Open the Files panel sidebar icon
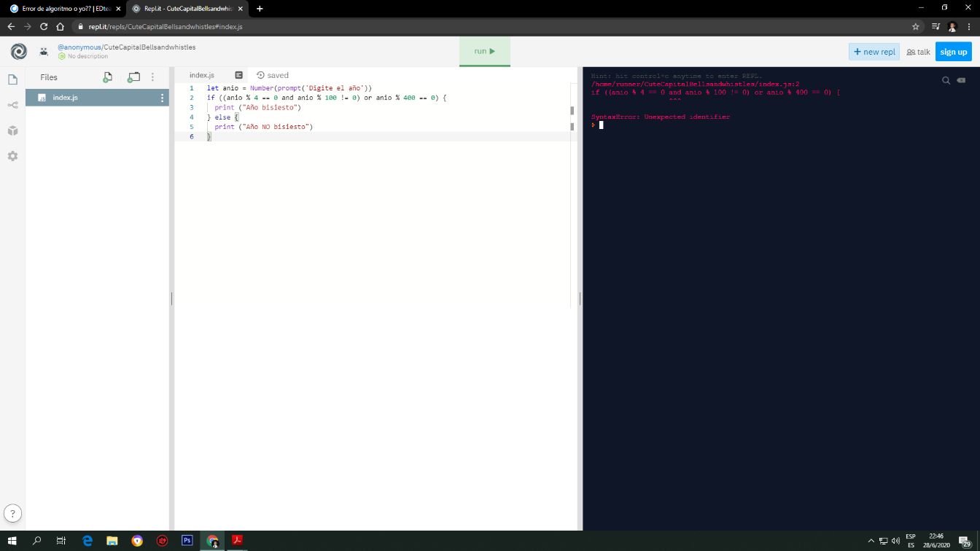Viewport: 980px width, 551px height. click(x=12, y=79)
